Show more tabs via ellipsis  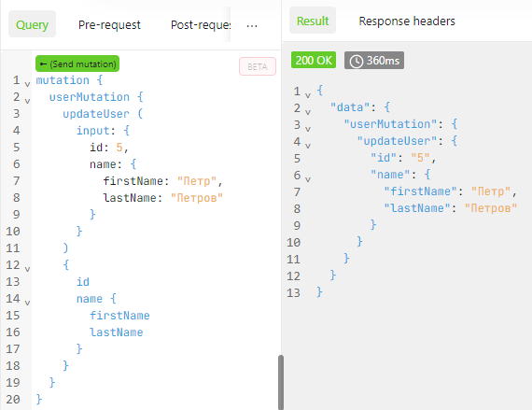click(x=252, y=25)
